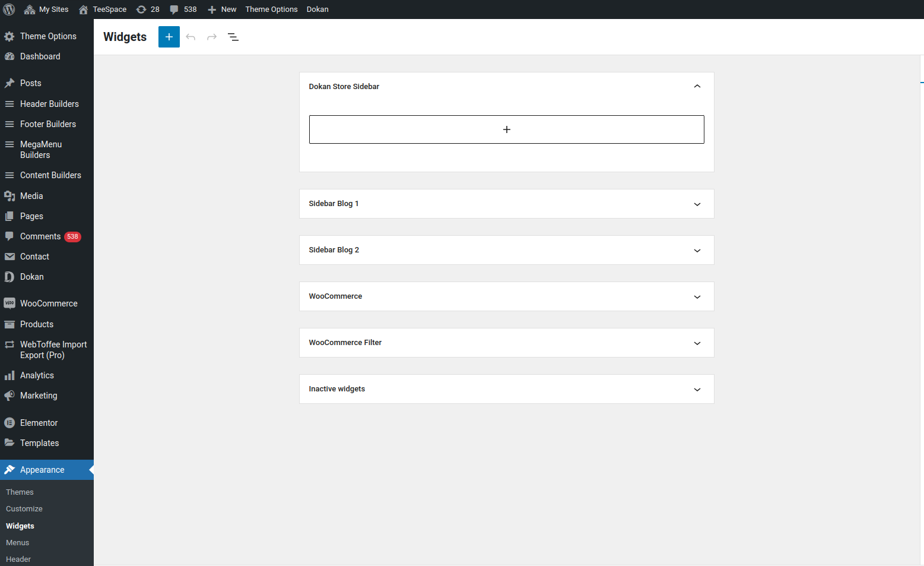Add block inside Dokan Store Sidebar
924x566 pixels.
click(507, 129)
